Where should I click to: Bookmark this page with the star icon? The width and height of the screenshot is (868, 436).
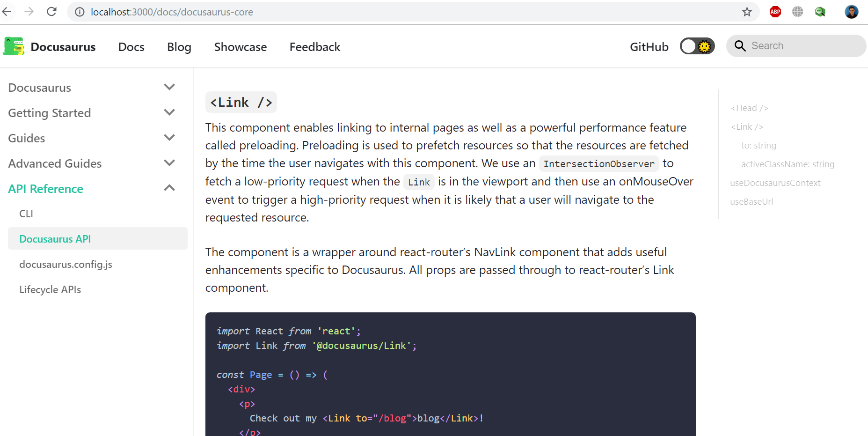[747, 12]
